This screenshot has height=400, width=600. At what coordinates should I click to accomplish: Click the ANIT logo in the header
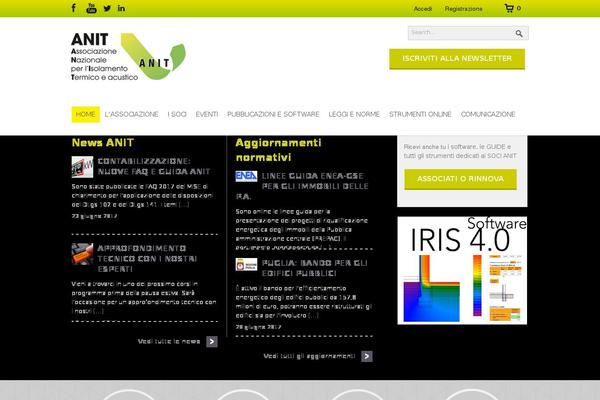coord(128,57)
